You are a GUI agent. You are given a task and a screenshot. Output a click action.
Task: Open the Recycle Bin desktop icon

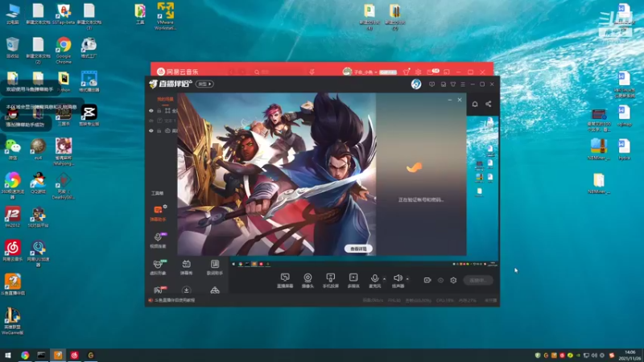[x=12, y=48]
